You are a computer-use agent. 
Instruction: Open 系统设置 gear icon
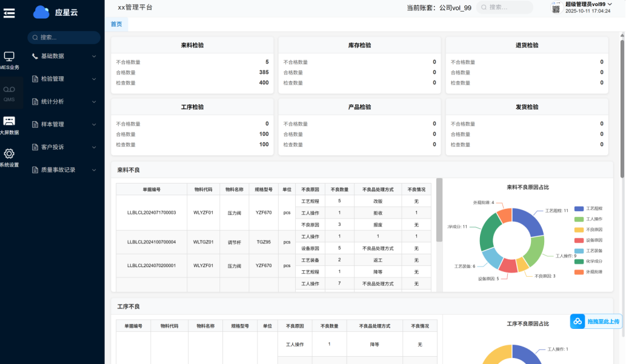point(9,158)
